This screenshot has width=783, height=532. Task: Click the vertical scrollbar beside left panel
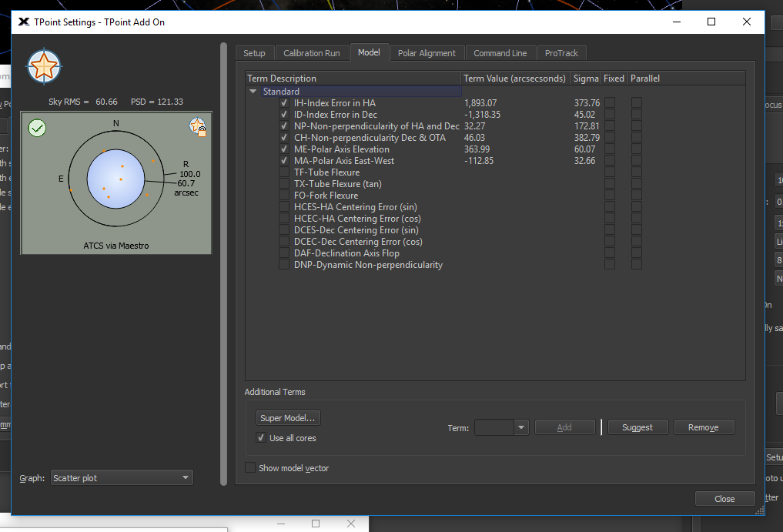(224, 264)
